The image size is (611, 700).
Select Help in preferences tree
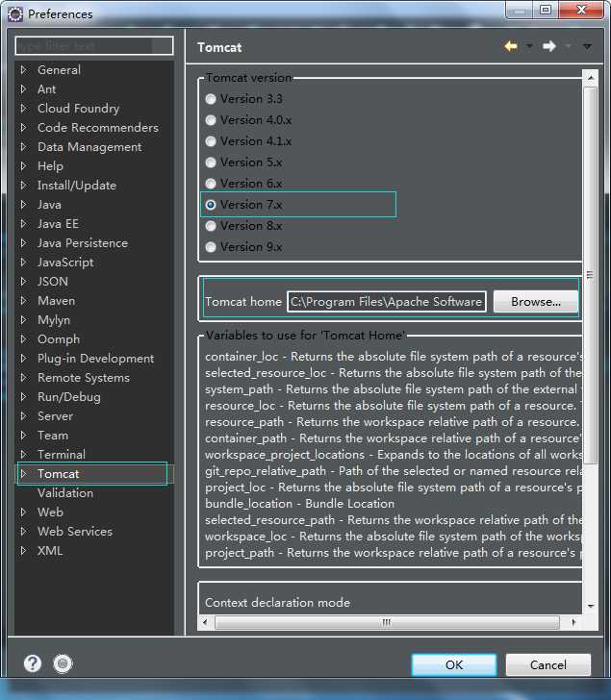(x=50, y=166)
